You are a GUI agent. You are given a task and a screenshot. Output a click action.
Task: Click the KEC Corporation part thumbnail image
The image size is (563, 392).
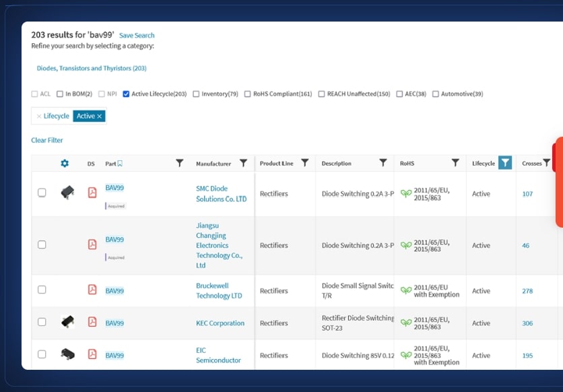click(67, 322)
